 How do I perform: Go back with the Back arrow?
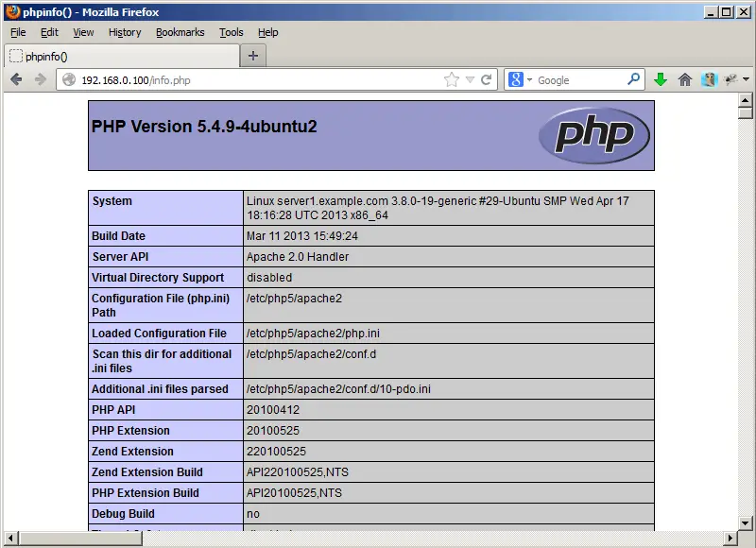(x=16, y=79)
